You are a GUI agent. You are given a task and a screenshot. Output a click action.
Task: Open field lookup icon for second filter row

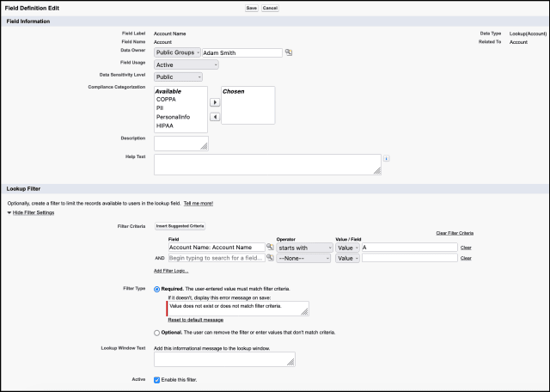pyautogui.click(x=270, y=258)
